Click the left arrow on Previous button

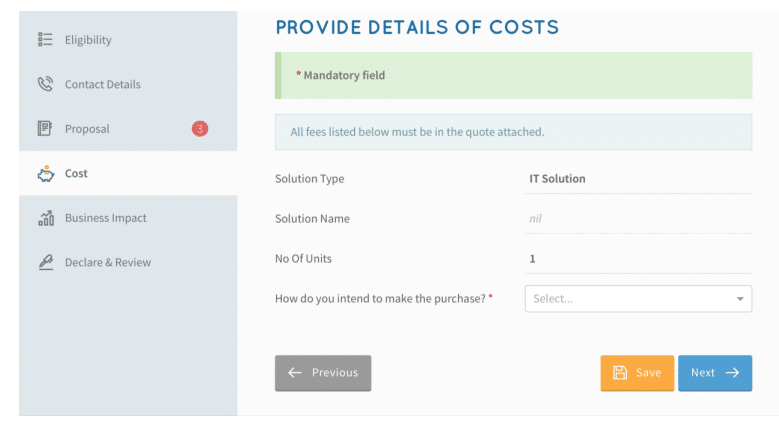(295, 373)
